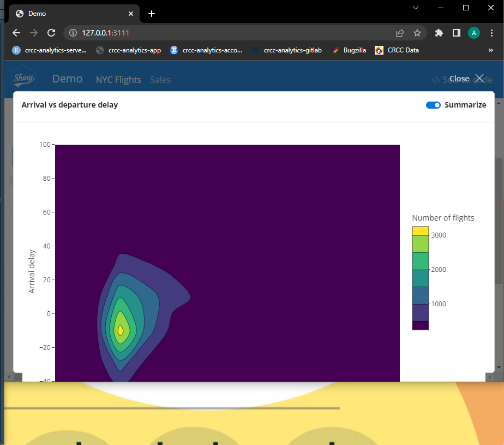
Task: Select the Demo browser tab
Action: [x=74, y=14]
